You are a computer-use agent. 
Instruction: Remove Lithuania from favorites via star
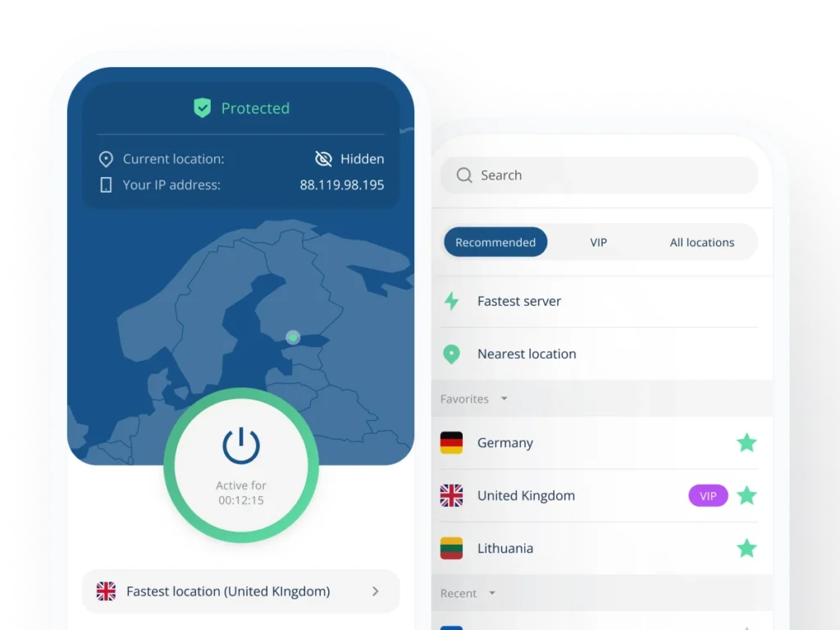[x=746, y=548]
